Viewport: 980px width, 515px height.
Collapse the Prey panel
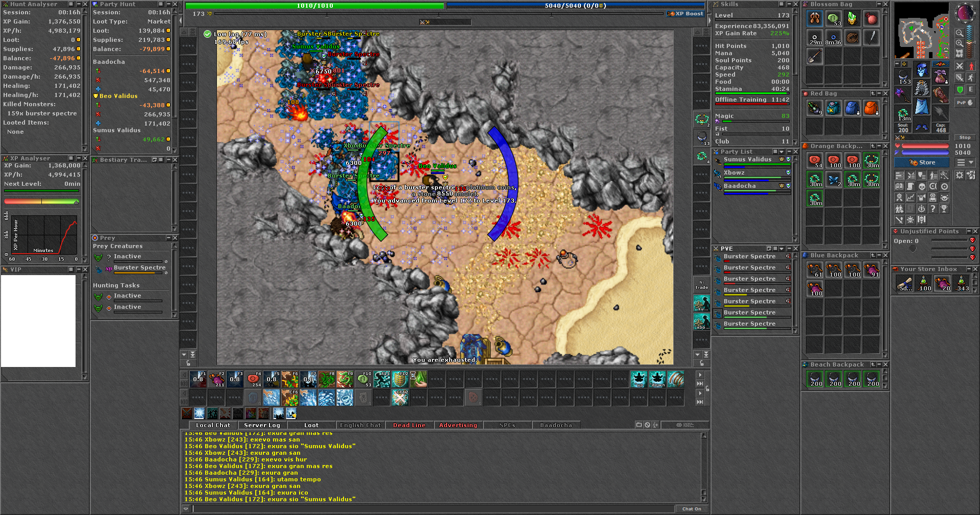click(x=168, y=238)
